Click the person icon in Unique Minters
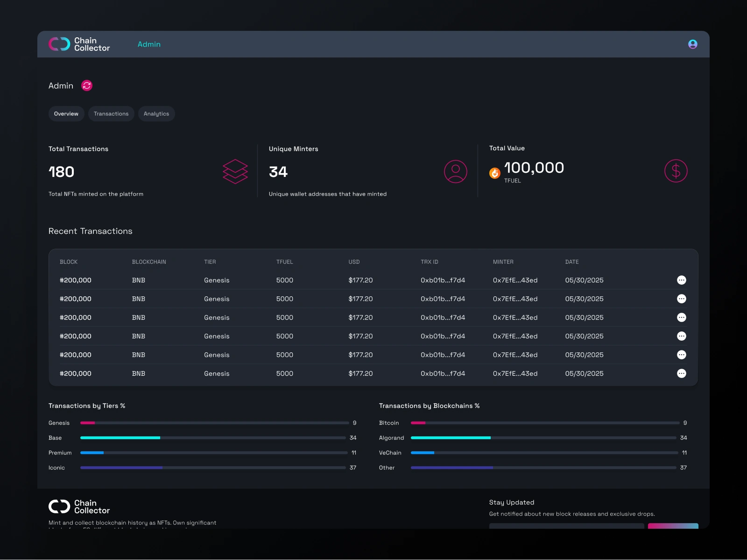Viewport: 747px width, 560px height. tap(456, 172)
